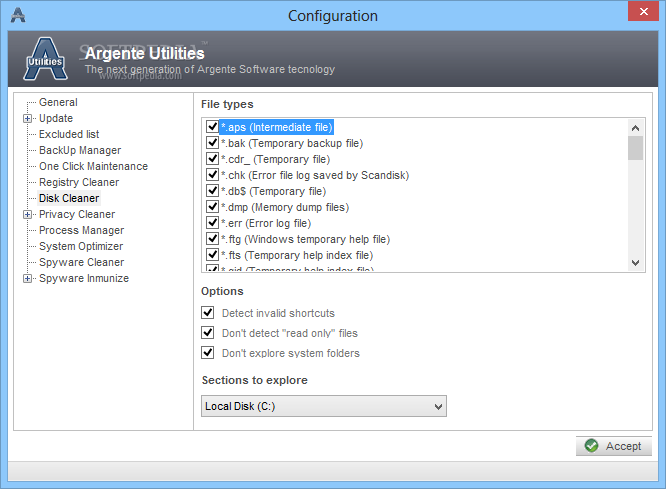Toggle the *.fts Temporary help index checkbox
The height and width of the screenshot is (489, 666).
pos(212,255)
